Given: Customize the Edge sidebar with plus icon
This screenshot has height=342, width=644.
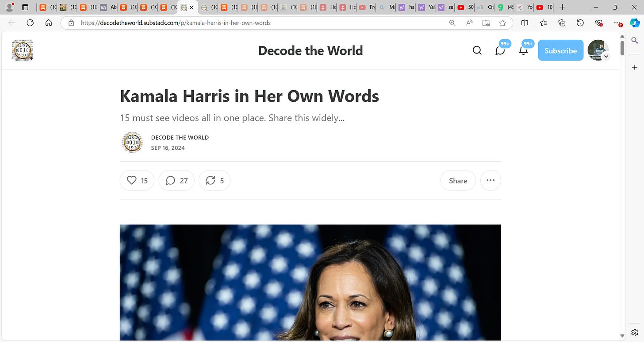Looking at the screenshot, I should (x=634, y=67).
